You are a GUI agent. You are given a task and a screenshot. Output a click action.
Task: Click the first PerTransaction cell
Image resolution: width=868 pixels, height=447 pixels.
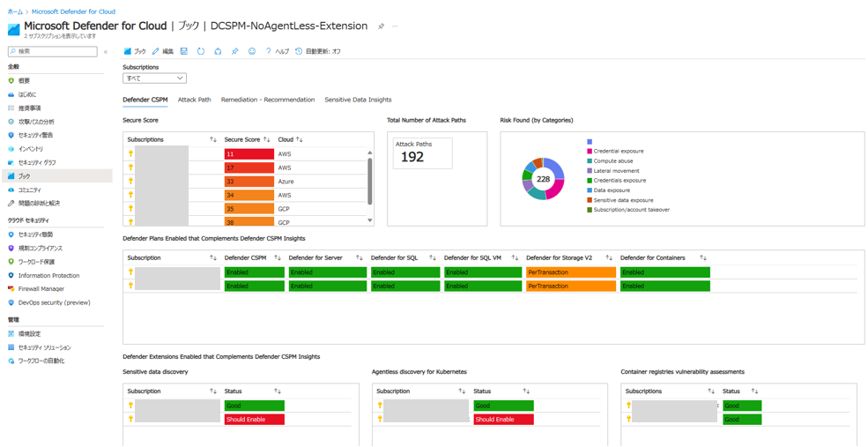(x=571, y=272)
